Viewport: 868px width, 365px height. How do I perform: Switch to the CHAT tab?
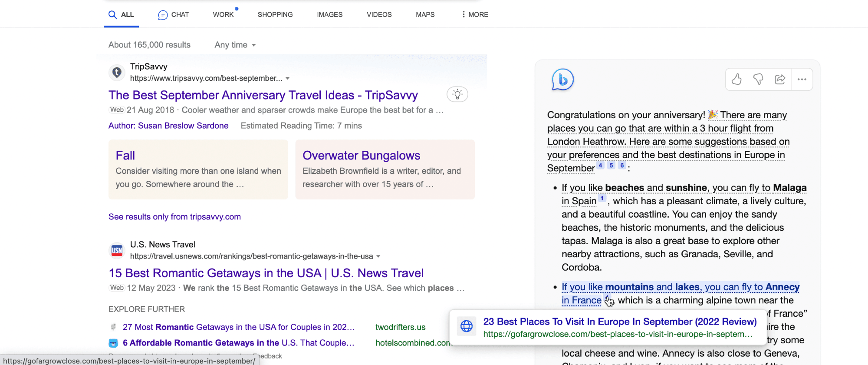pos(173,15)
